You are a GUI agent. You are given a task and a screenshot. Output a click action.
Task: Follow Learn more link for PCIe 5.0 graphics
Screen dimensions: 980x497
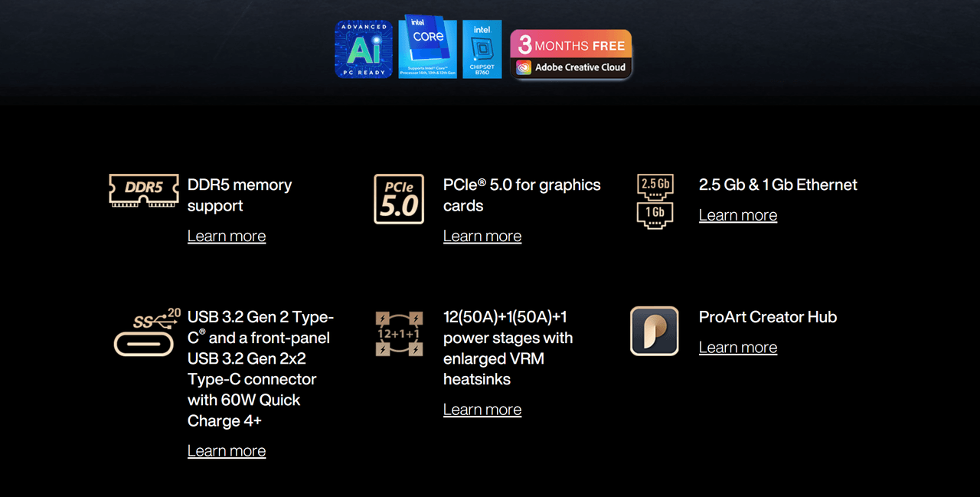pos(482,236)
